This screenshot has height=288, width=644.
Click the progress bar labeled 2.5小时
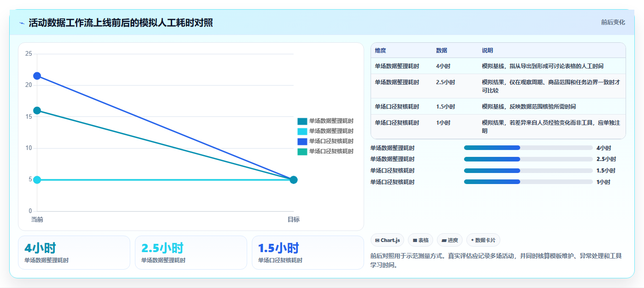[528, 159]
